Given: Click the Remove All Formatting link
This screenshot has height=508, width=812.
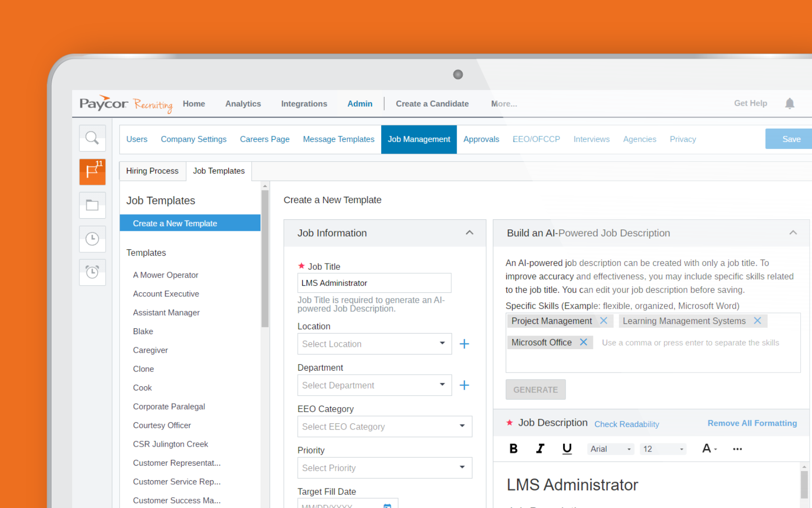Looking at the screenshot, I should point(752,423).
